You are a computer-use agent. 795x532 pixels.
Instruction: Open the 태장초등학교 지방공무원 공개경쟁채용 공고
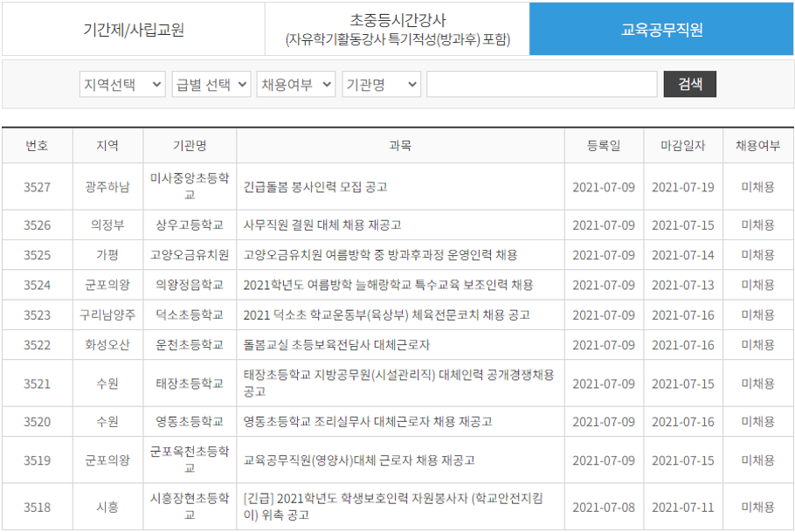coord(393,380)
